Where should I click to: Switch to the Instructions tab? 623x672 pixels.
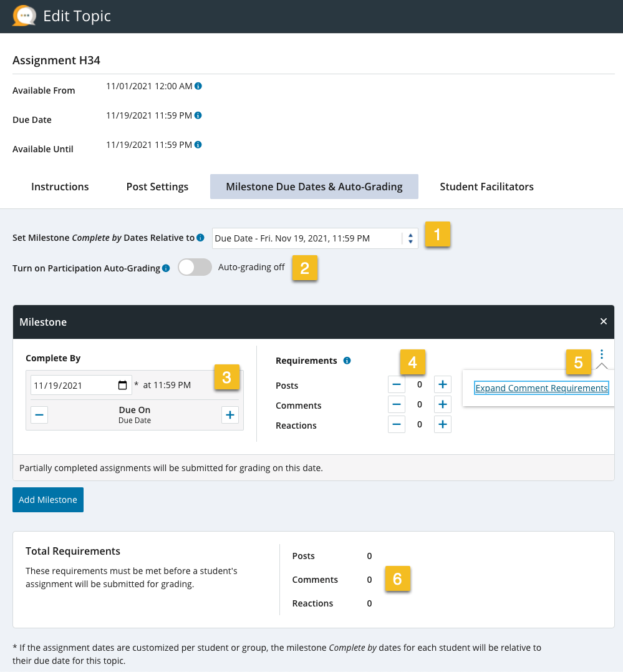point(60,187)
